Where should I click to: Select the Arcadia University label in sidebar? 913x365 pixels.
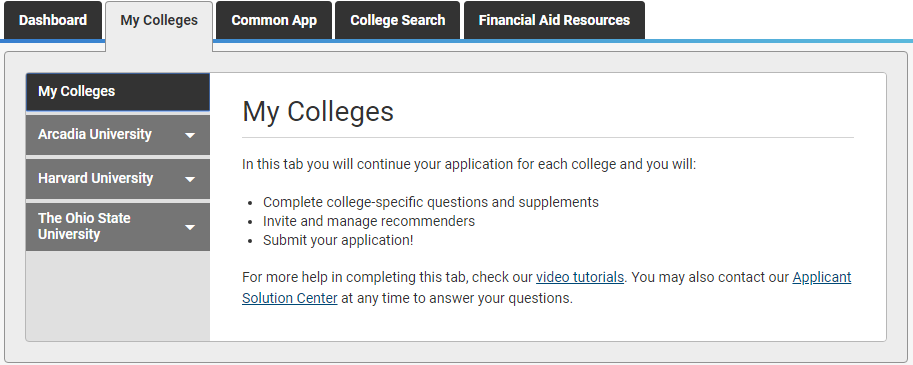point(95,134)
